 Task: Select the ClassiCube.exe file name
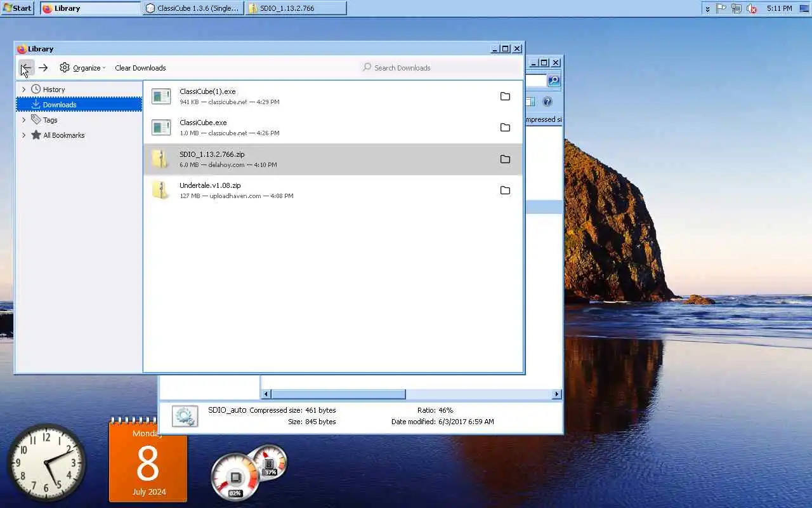point(203,123)
